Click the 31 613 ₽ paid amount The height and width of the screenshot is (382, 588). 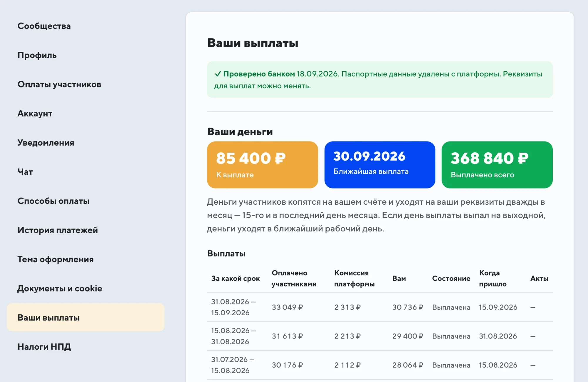[x=287, y=336]
